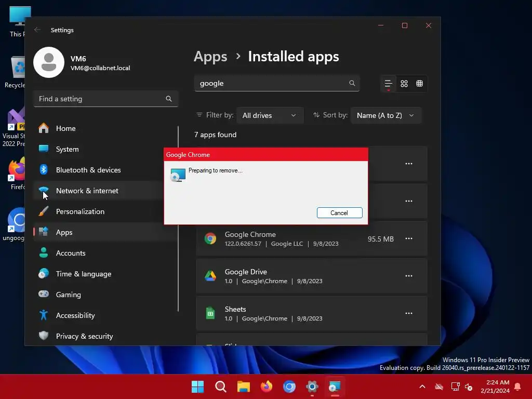Open Chromium from the taskbar
532x399 pixels.
click(289, 387)
